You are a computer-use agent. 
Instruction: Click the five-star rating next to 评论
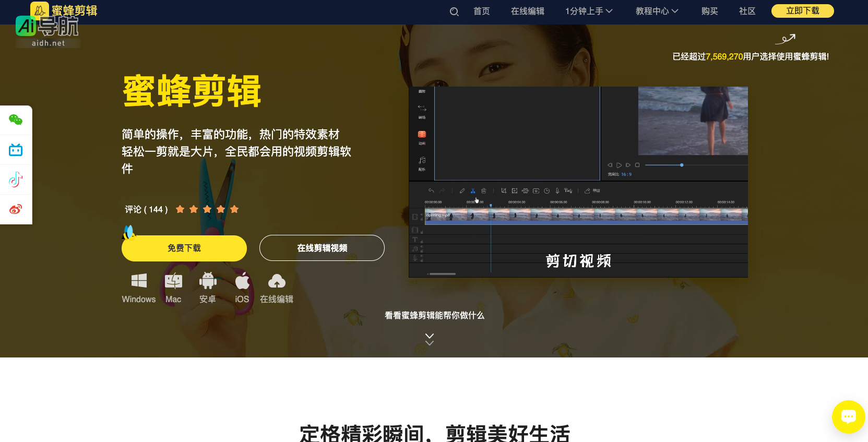point(207,209)
